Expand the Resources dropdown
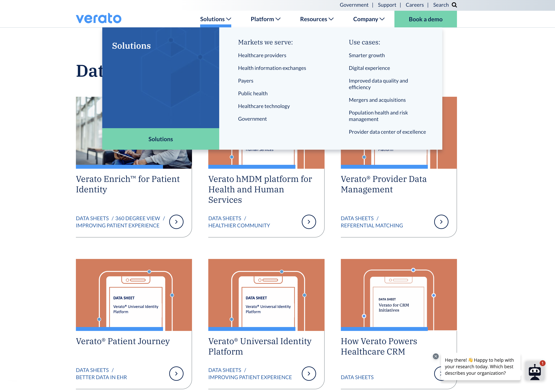 317,19
